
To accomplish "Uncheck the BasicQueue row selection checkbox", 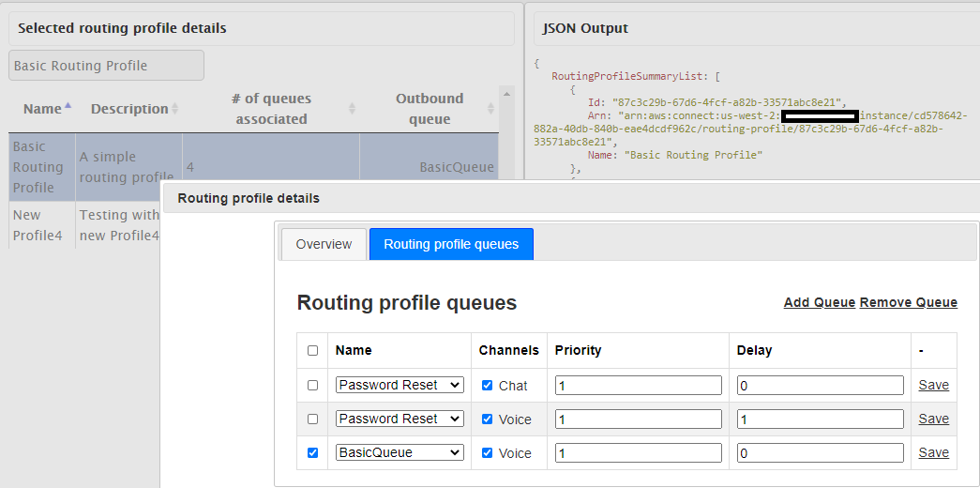I will (x=312, y=452).
